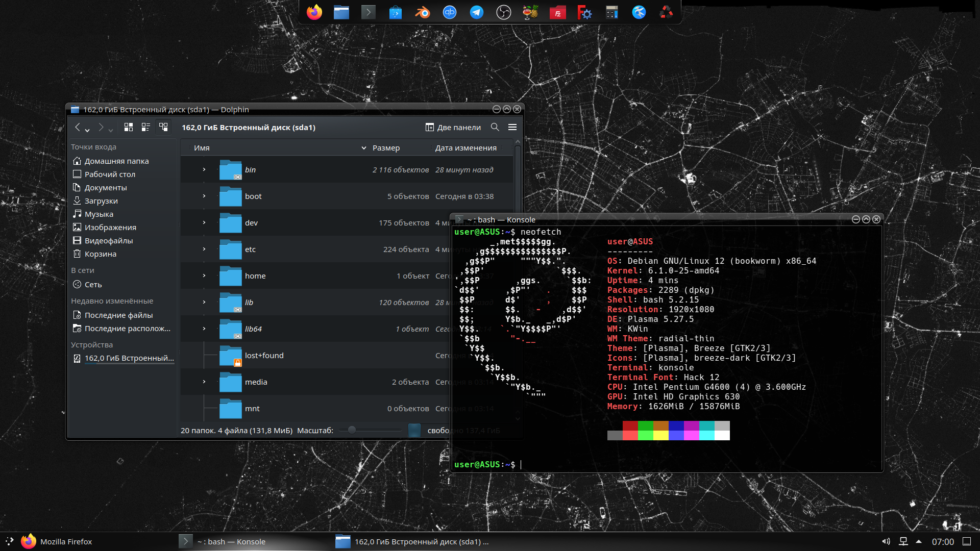Screen dimensions: 980x551
Task: Expand the boot folder
Action: (204, 196)
